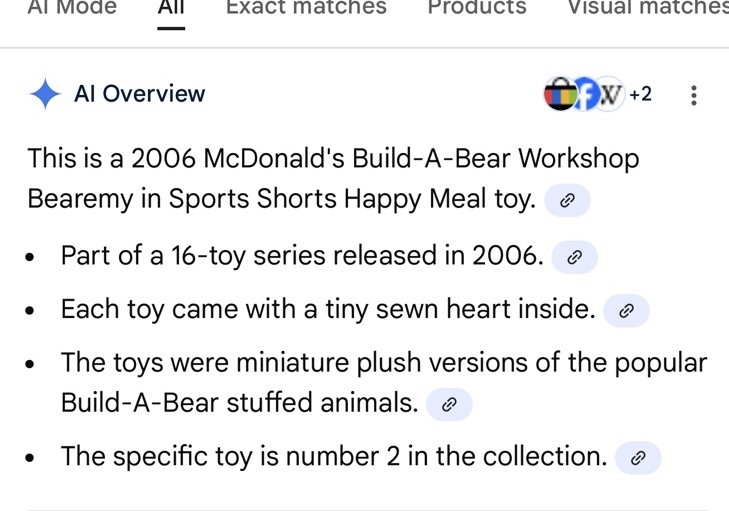Click link chip after 16-toy series bullet
This screenshot has width=729, height=511.
coord(575,257)
